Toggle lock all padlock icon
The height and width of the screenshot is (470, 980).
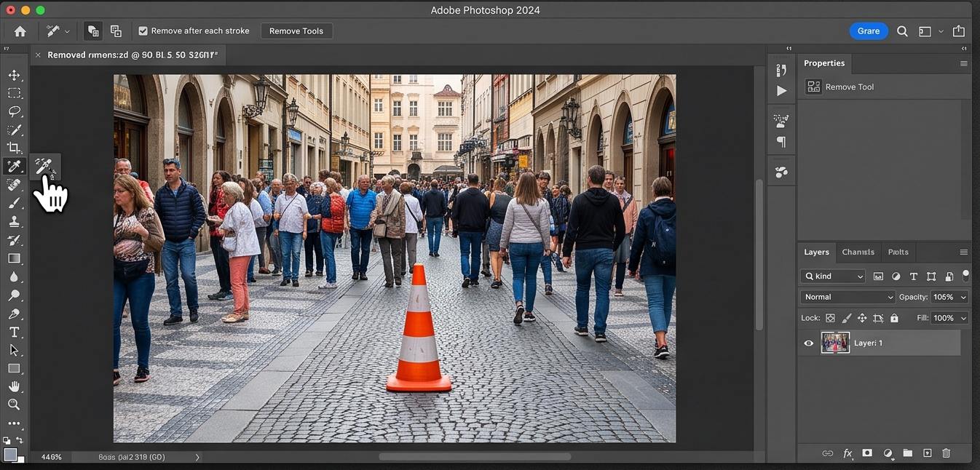pyautogui.click(x=894, y=318)
